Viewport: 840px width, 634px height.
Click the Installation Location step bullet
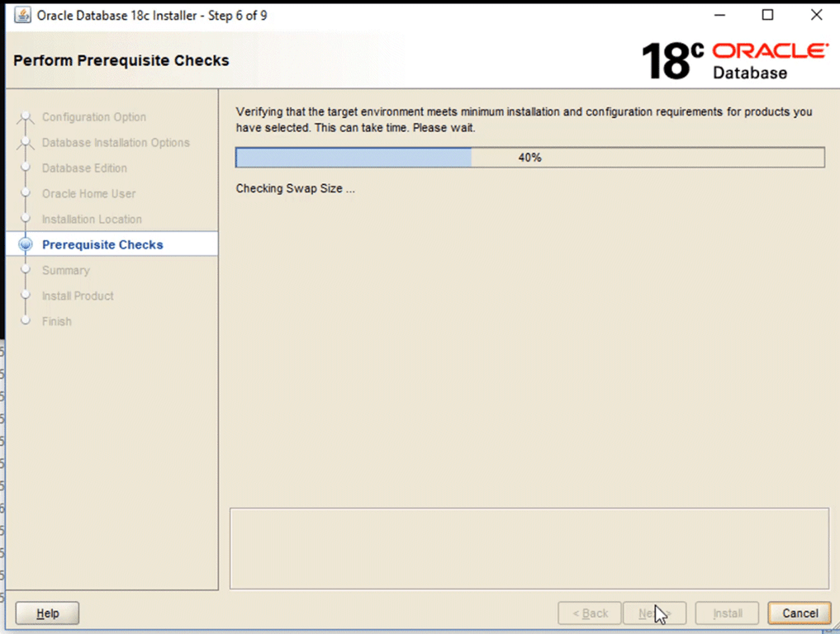click(x=25, y=219)
